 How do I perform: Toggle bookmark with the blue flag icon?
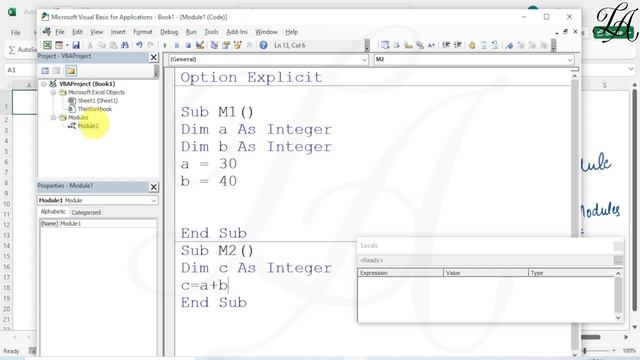509,45
